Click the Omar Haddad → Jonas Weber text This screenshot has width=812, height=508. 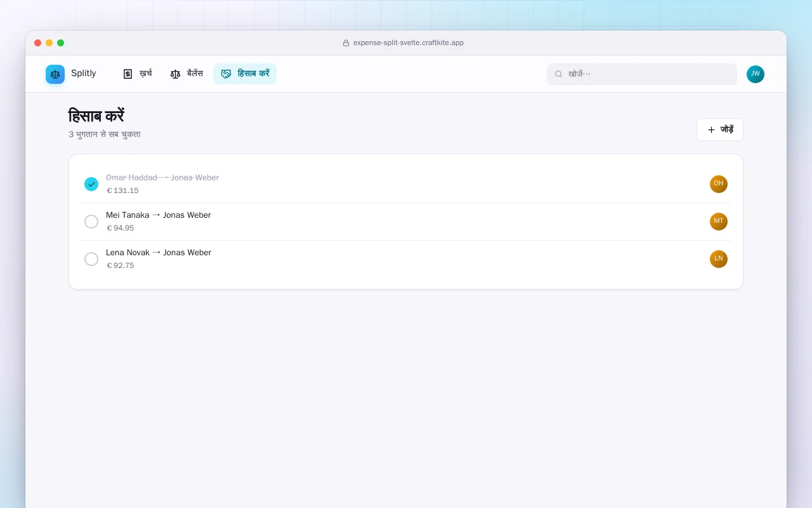(x=162, y=178)
